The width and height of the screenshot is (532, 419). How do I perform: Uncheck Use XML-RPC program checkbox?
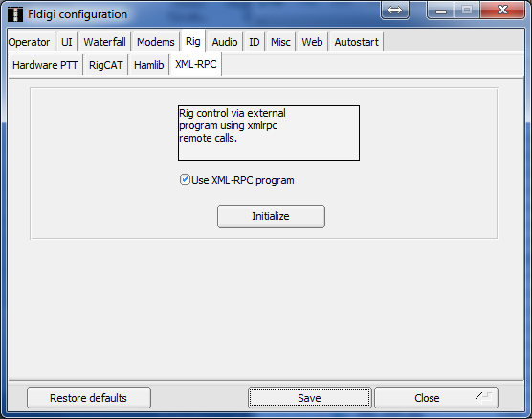(x=185, y=180)
